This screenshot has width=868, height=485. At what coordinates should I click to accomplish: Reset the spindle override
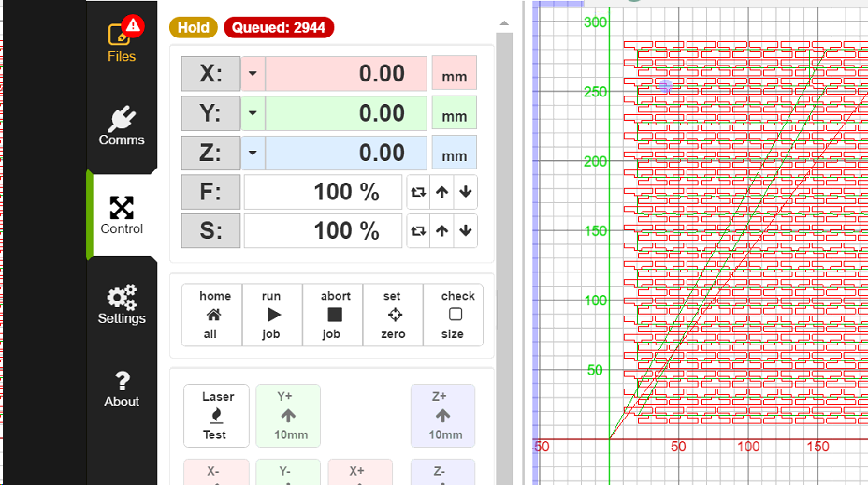coord(418,230)
